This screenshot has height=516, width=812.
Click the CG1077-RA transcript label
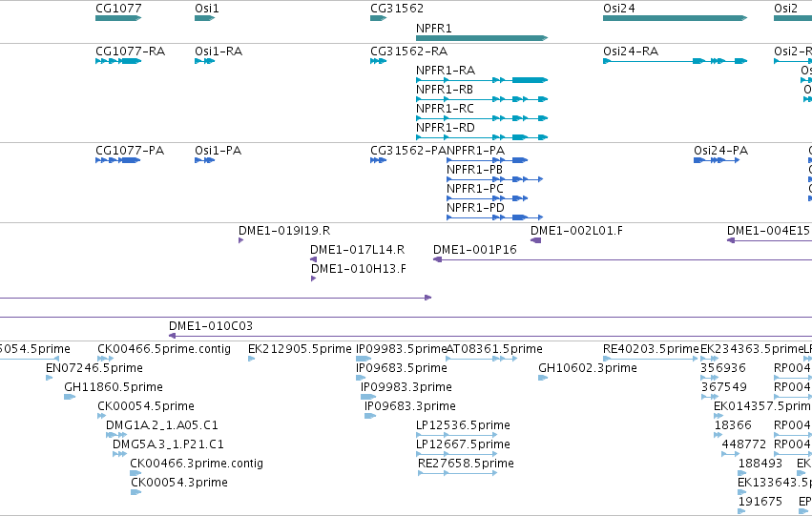tap(130, 52)
